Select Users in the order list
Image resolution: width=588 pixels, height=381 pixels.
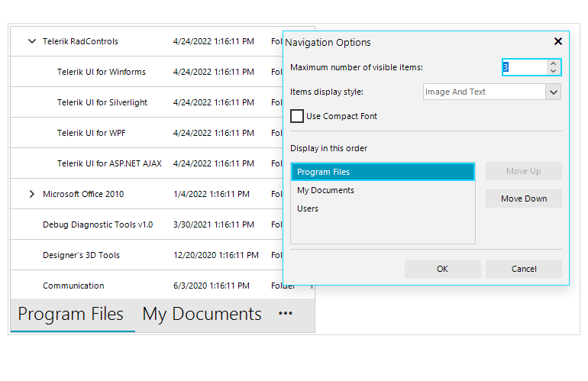(383, 208)
